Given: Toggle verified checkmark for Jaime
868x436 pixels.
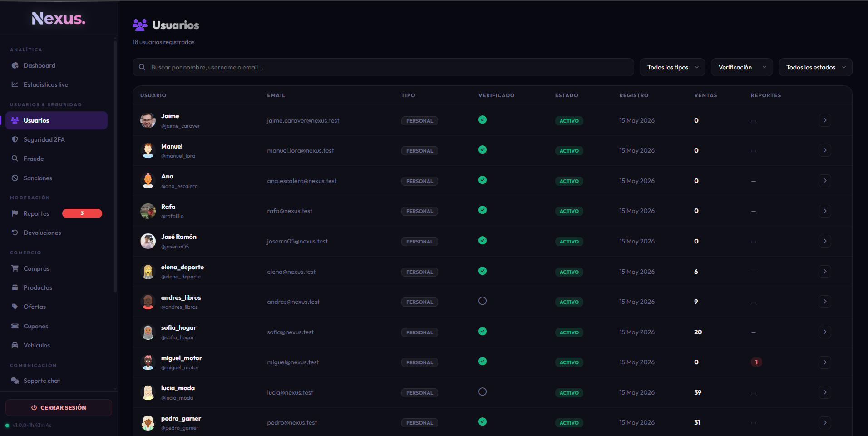Looking at the screenshot, I should (483, 119).
